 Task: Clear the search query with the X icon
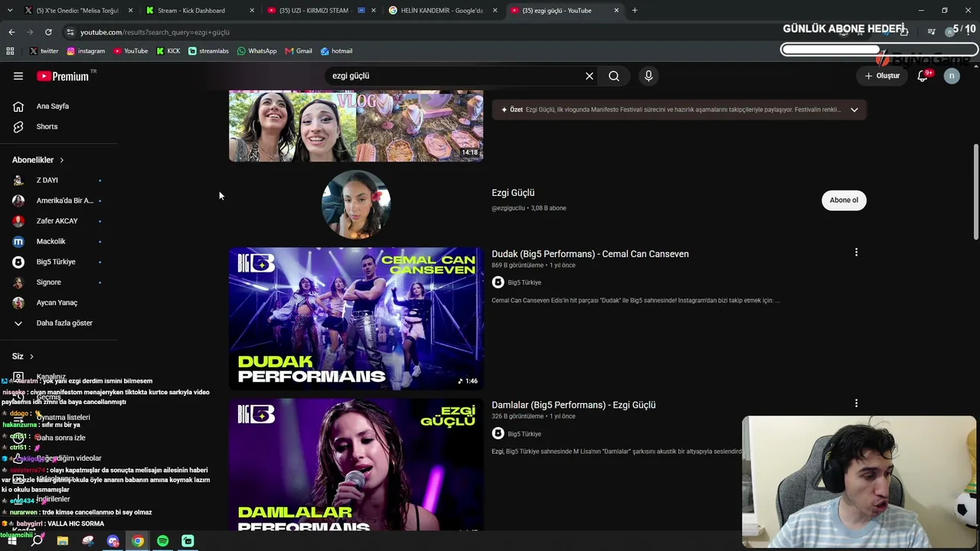pyautogui.click(x=590, y=76)
